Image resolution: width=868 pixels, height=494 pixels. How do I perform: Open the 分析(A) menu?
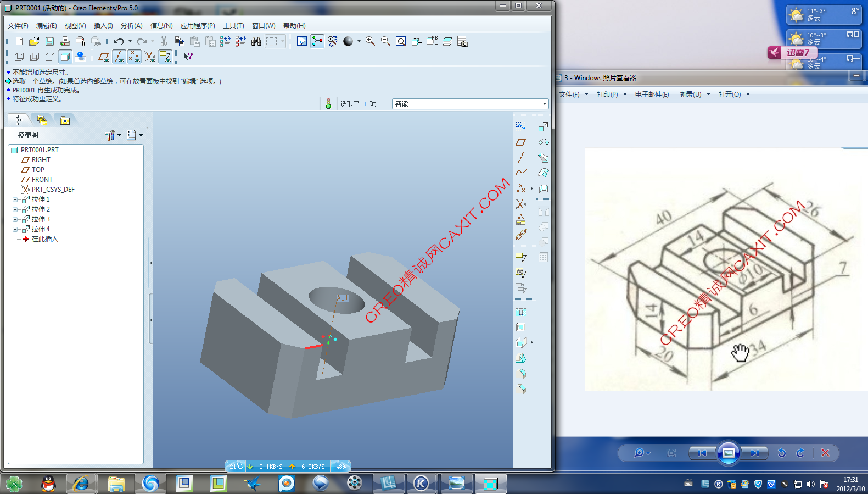pyautogui.click(x=131, y=26)
